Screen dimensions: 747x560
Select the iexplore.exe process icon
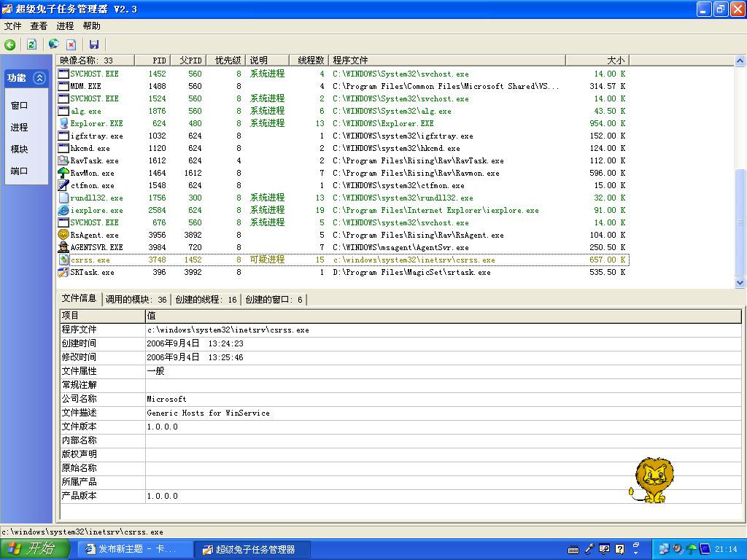(63, 210)
